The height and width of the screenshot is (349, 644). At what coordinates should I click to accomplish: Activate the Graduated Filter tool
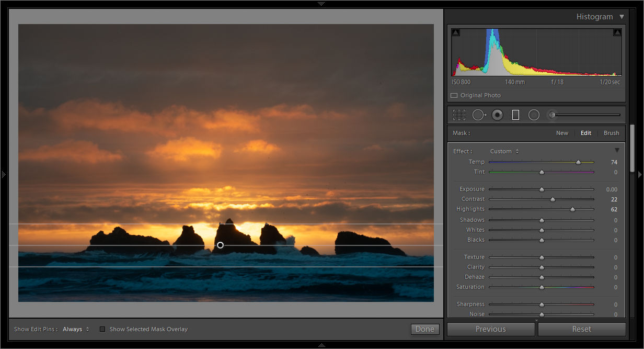click(x=515, y=115)
